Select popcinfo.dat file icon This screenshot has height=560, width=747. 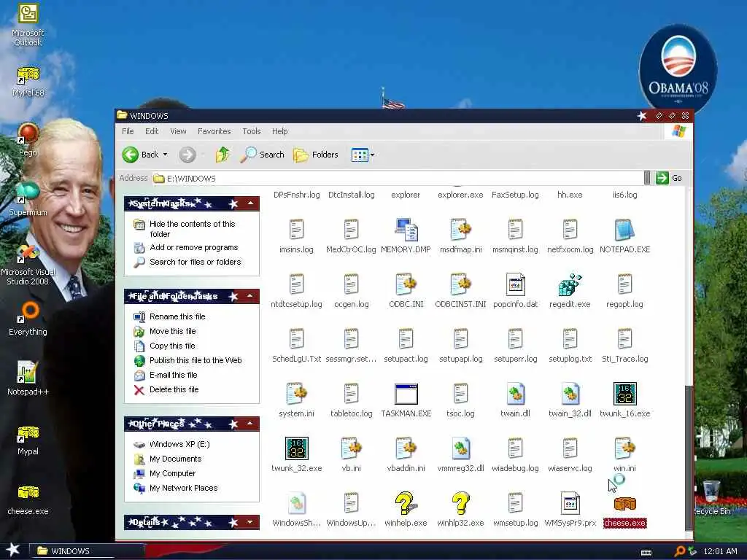click(x=515, y=285)
